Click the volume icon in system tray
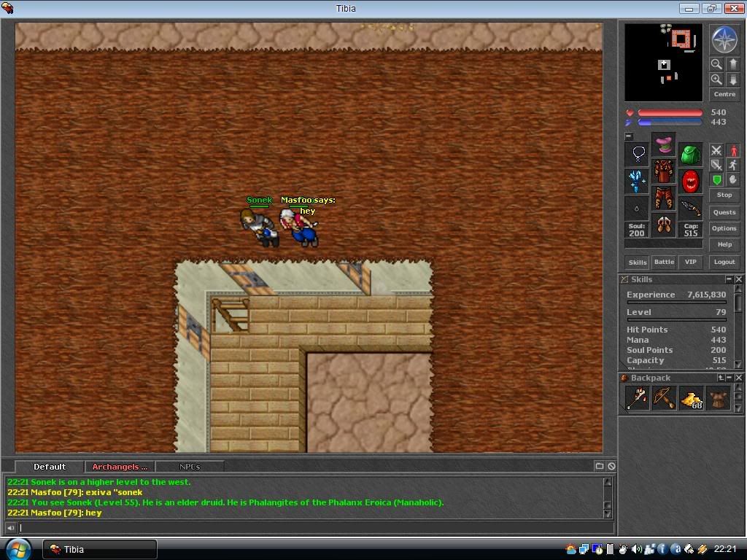The image size is (747, 560). coord(636,549)
